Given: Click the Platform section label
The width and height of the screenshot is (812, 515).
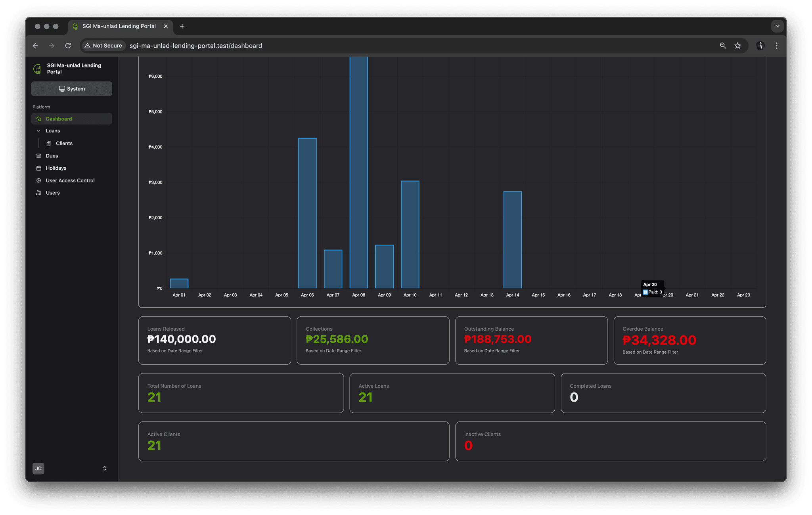Looking at the screenshot, I should (x=41, y=107).
